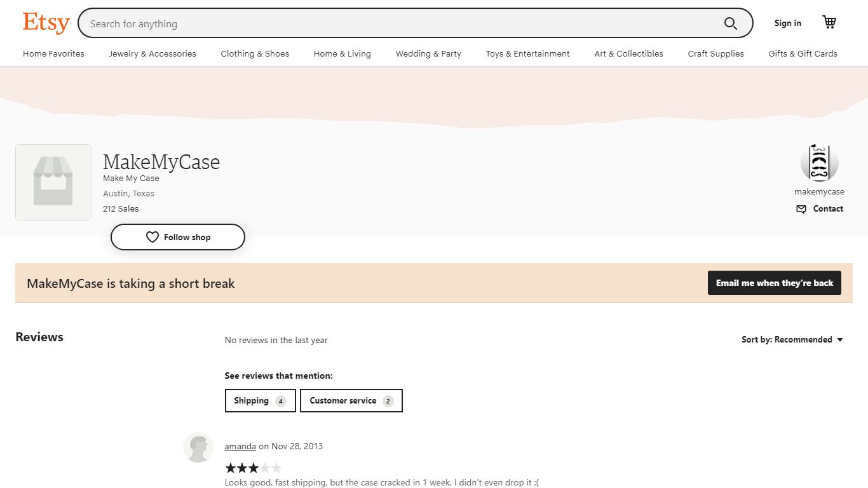This screenshot has width=868, height=488.
Task: Open Clothing & Shoes category
Action: coord(255,53)
